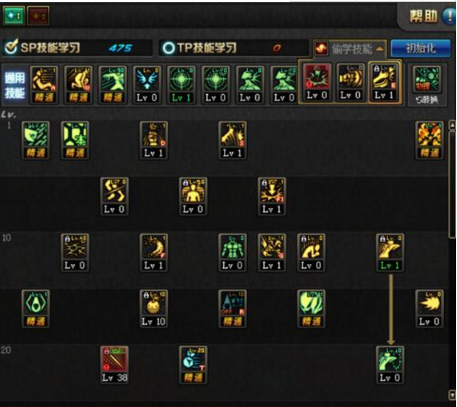Select the blue winged skill icon

click(147, 85)
